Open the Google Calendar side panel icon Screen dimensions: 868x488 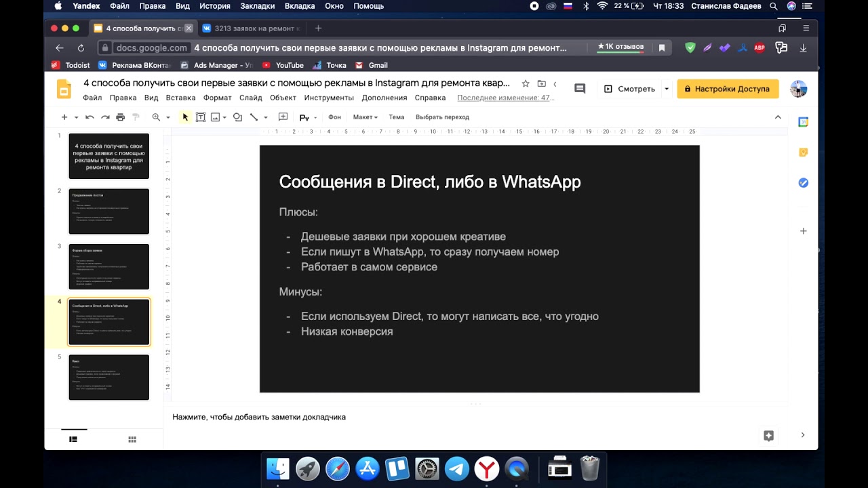pyautogui.click(x=803, y=122)
